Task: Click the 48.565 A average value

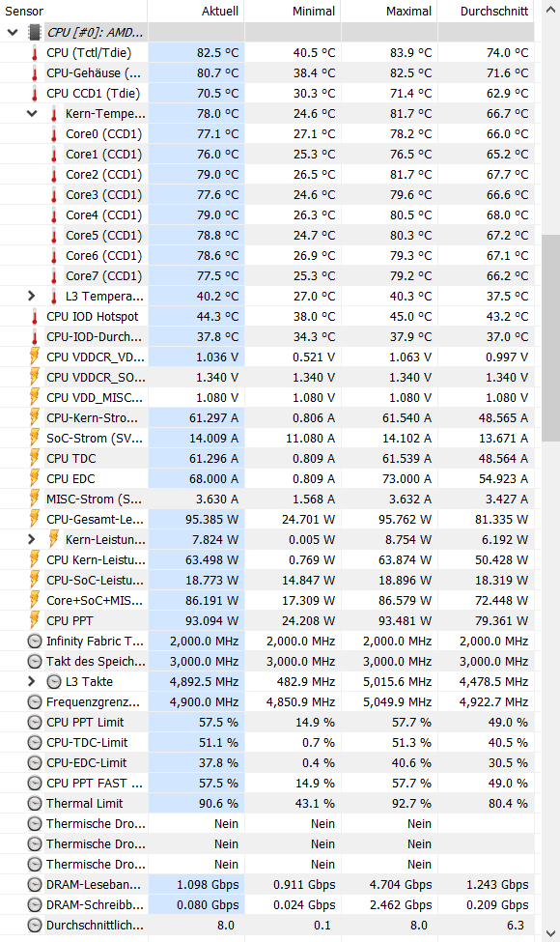Action: point(504,417)
